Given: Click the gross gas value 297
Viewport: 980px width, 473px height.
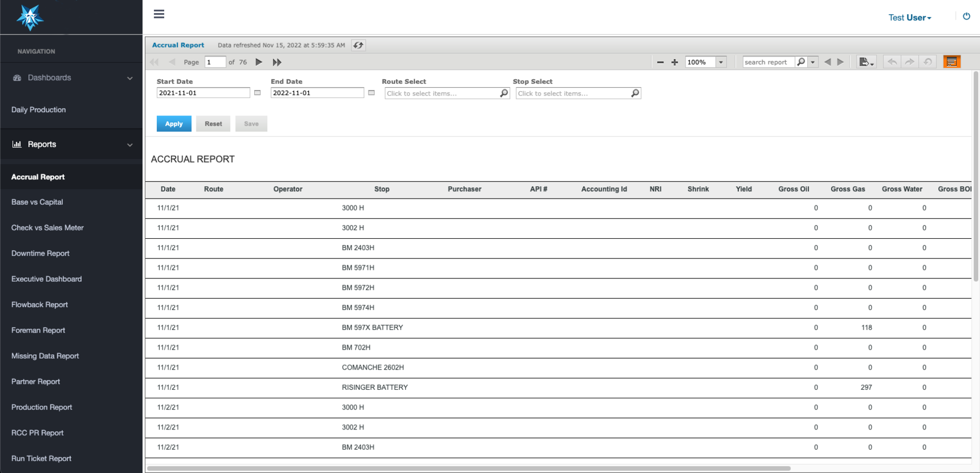Looking at the screenshot, I should click(x=866, y=388).
